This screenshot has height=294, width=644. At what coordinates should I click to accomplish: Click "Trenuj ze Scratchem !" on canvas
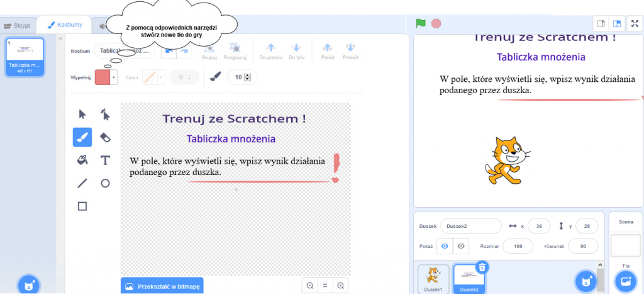click(x=234, y=119)
